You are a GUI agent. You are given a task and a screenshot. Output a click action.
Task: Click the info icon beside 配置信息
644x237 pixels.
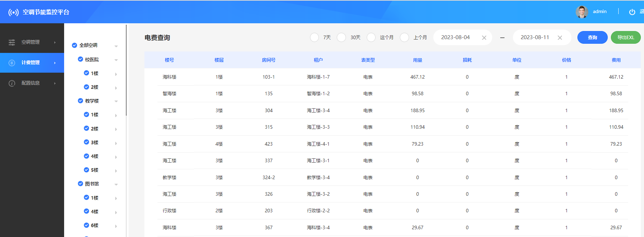coord(12,83)
